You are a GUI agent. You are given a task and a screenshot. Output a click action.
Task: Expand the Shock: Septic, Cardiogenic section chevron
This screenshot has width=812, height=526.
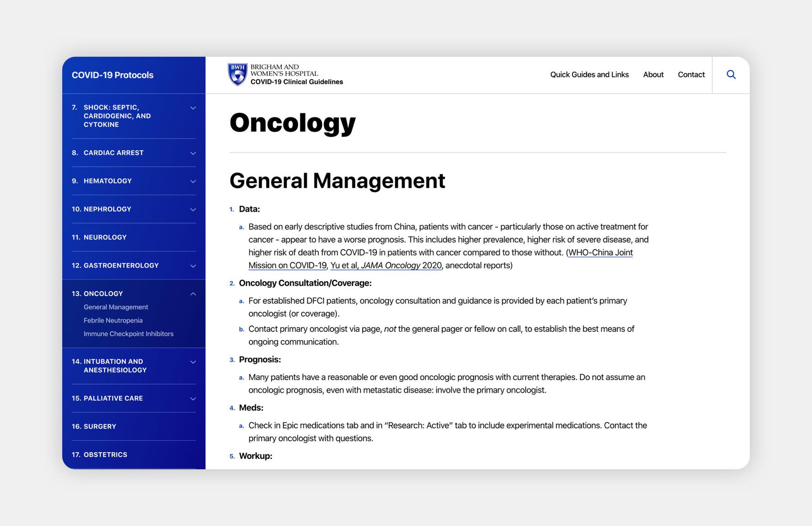pyautogui.click(x=193, y=108)
